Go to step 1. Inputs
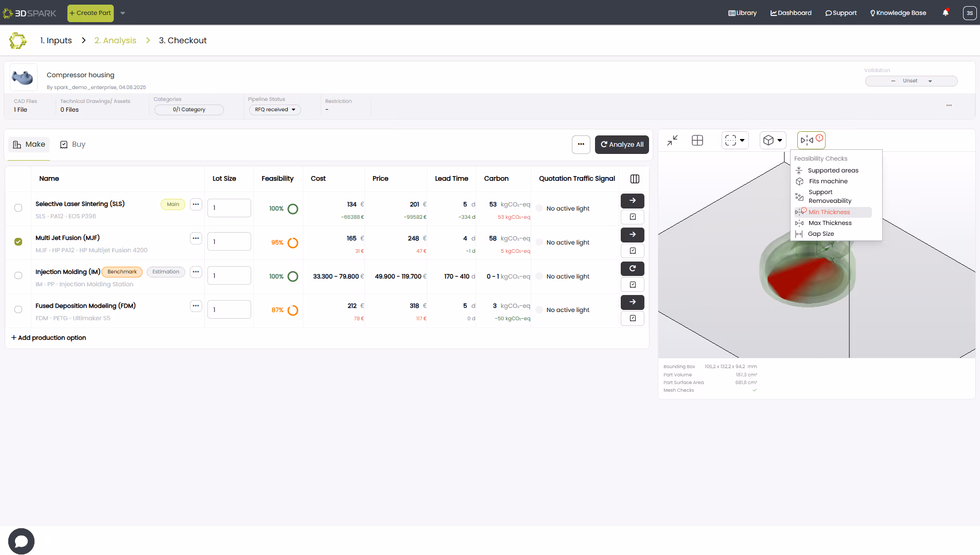 (56, 41)
